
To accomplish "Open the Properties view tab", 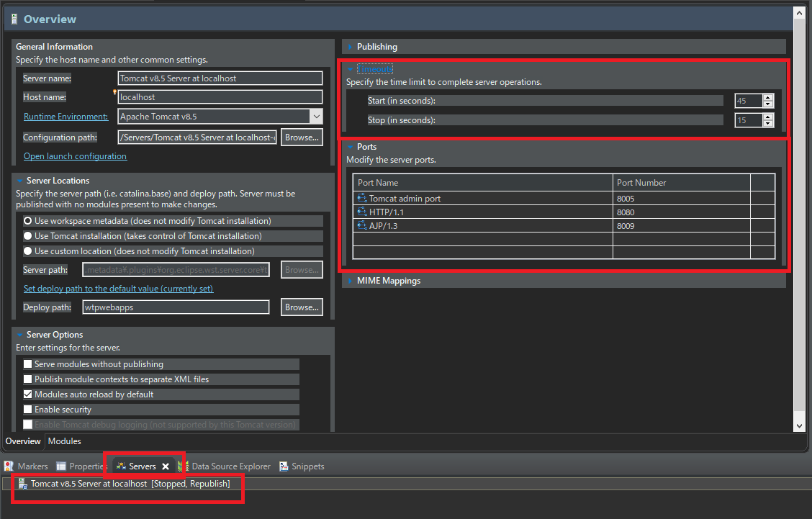I will [x=81, y=466].
